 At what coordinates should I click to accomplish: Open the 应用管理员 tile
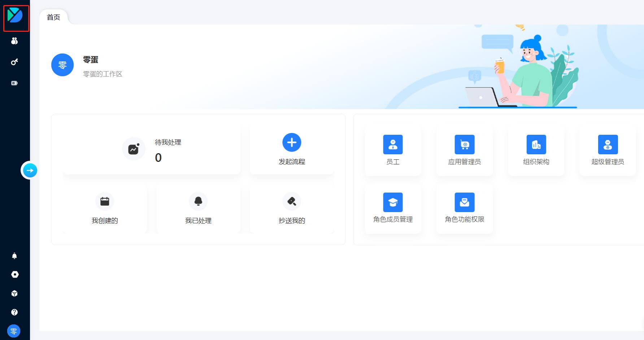(x=465, y=150)
